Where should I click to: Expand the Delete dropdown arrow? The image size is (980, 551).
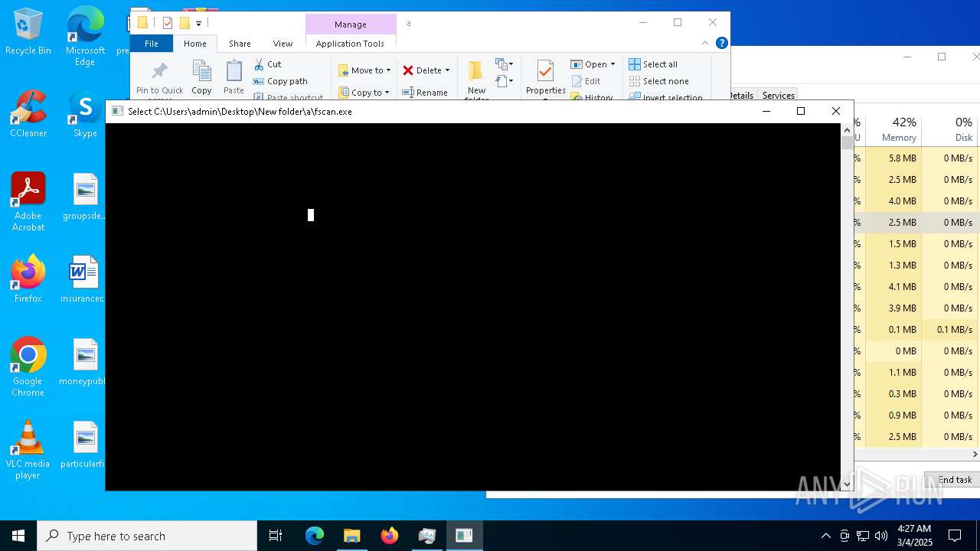coord(447,70)
